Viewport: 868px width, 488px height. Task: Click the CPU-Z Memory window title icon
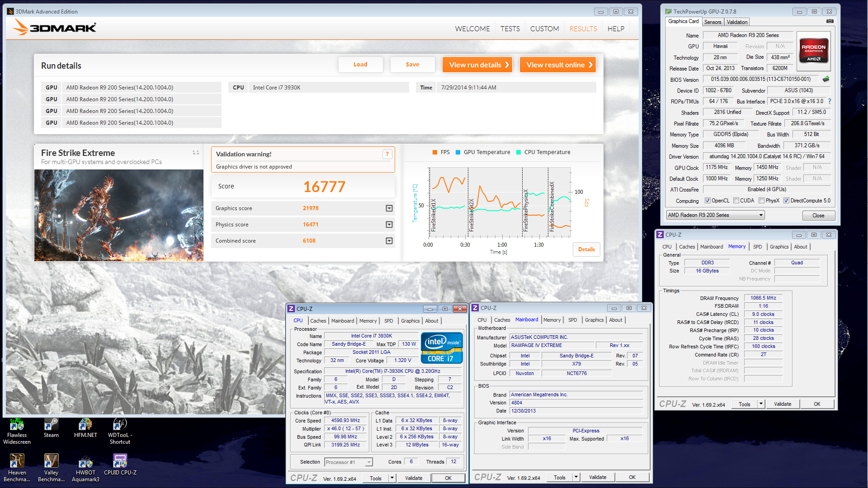(x=660, y=235)
